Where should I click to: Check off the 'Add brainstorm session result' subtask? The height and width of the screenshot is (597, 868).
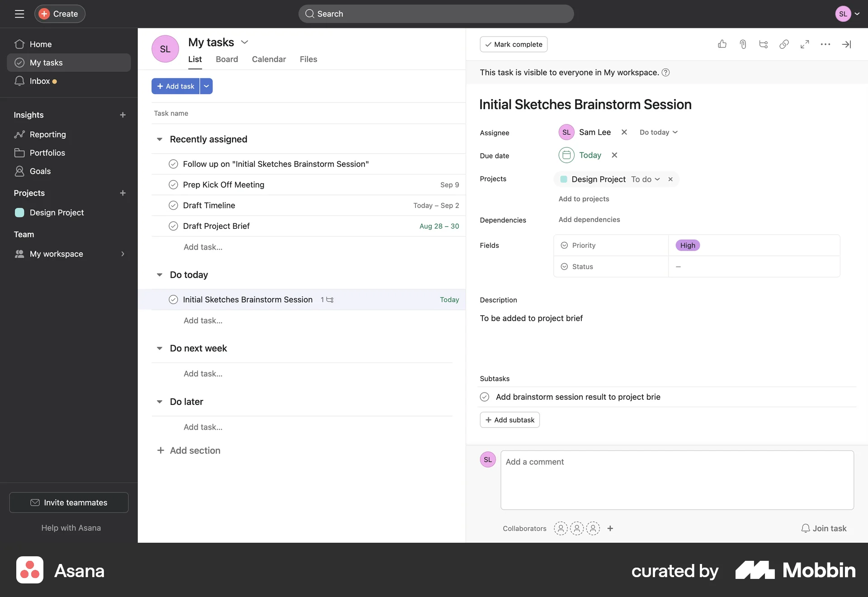pyautogui.click(x=484, y=397)
